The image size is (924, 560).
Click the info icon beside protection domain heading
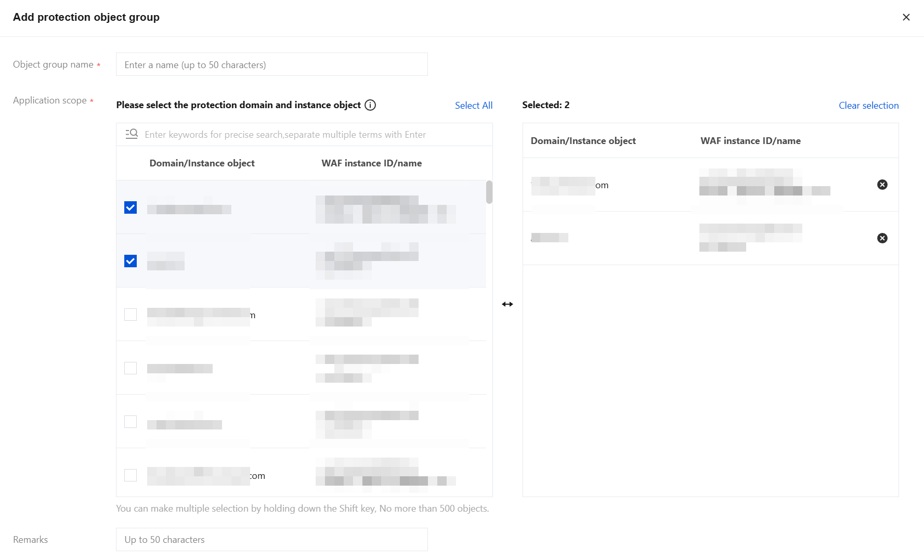coord(370,105)
